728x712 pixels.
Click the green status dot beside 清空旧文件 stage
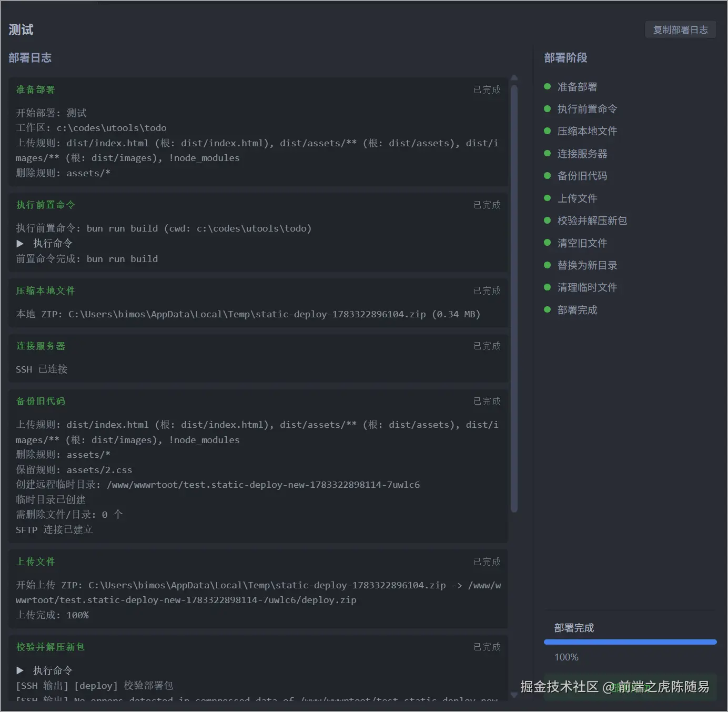click(x=547, y=243)
